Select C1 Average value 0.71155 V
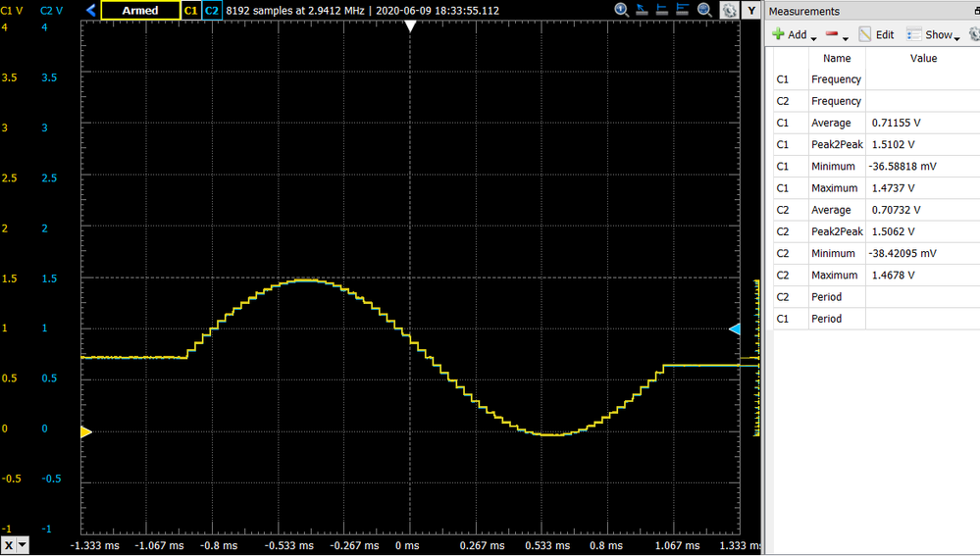980x556 pixels. 897,124
